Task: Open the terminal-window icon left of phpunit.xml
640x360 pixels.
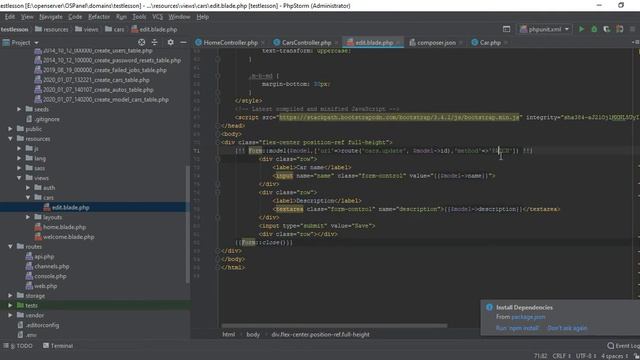Action: point(507,29)
